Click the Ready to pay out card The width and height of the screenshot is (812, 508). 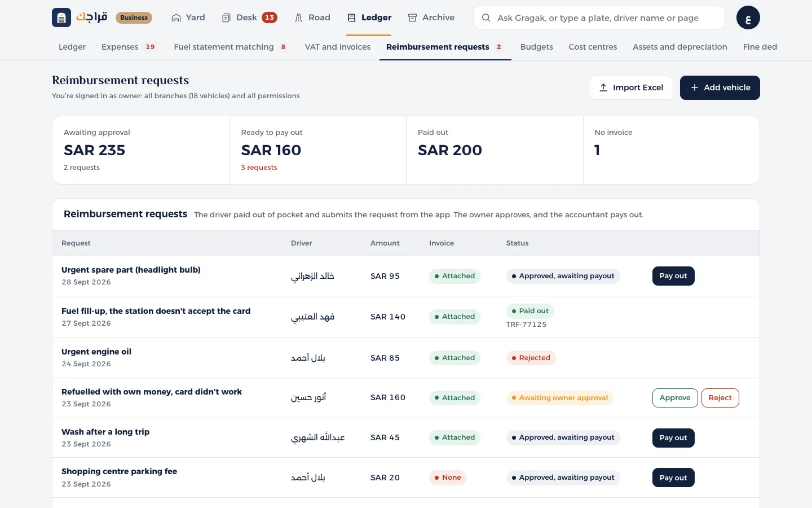point(318,150)
